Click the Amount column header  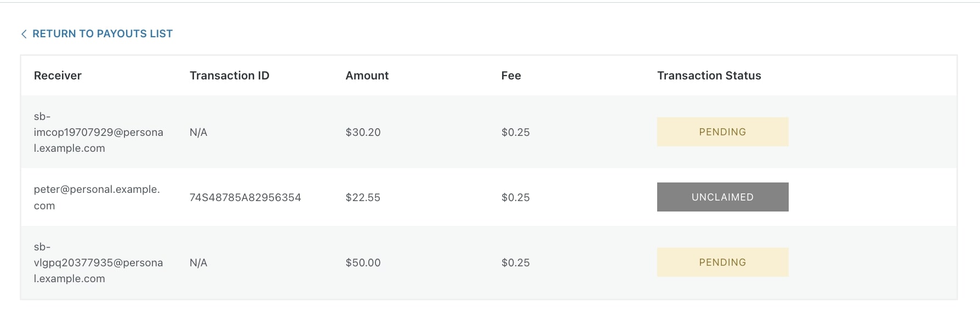tap(367, 76)
